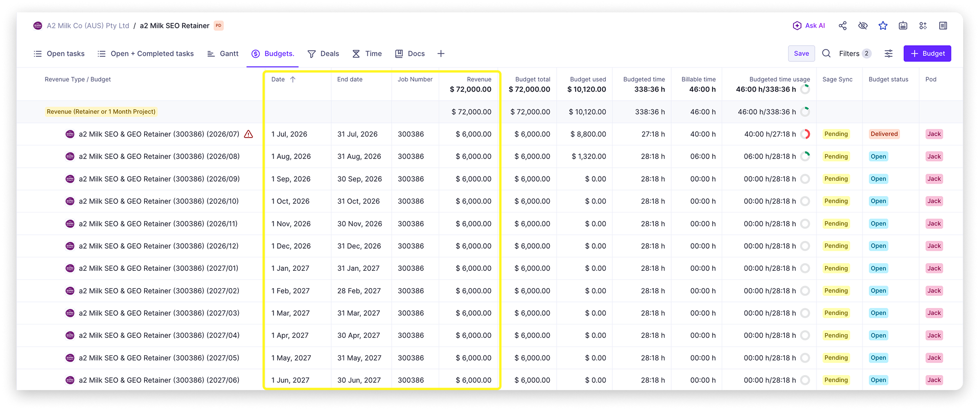Switch to Open + Completed tasks tab

146,53
